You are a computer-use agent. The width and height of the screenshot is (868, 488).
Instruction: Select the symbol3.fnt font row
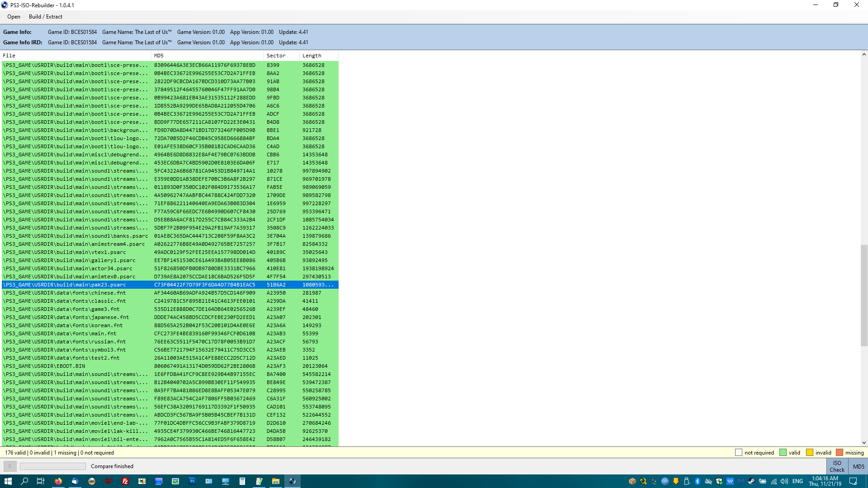click(x=170, y=350)
